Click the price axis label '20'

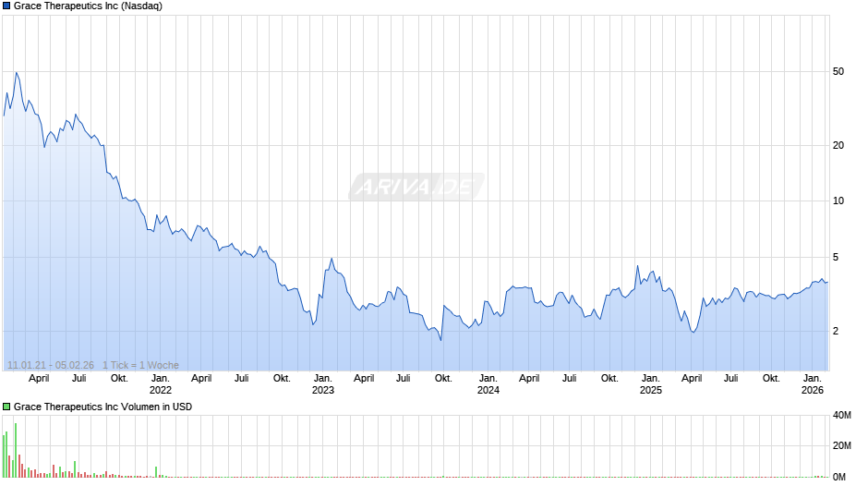point(838,145)
